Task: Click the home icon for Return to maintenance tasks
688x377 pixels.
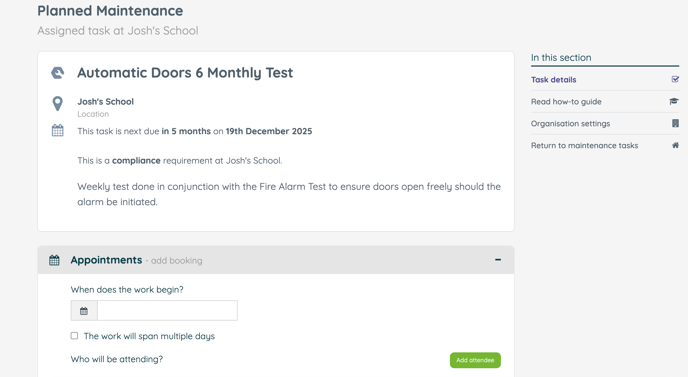Action: click(x=675, y=145)
